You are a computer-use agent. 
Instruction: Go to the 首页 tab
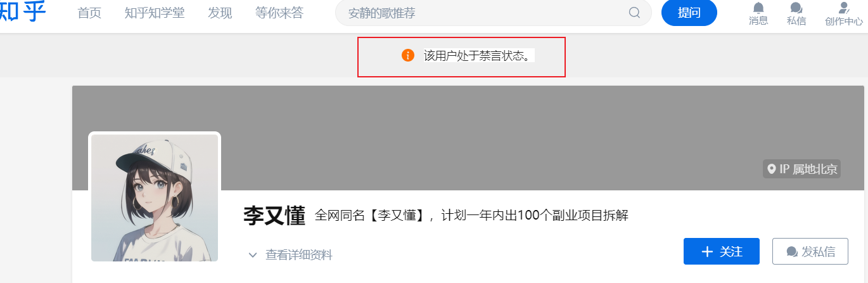[x=89, y=13]
